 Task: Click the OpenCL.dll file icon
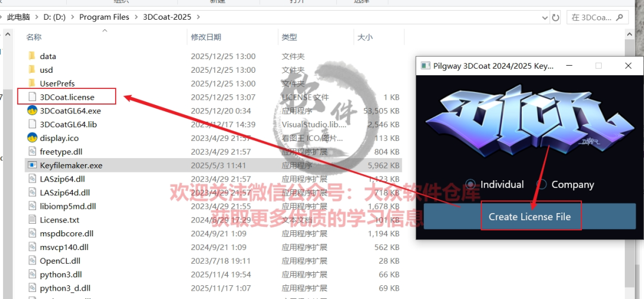32,261
